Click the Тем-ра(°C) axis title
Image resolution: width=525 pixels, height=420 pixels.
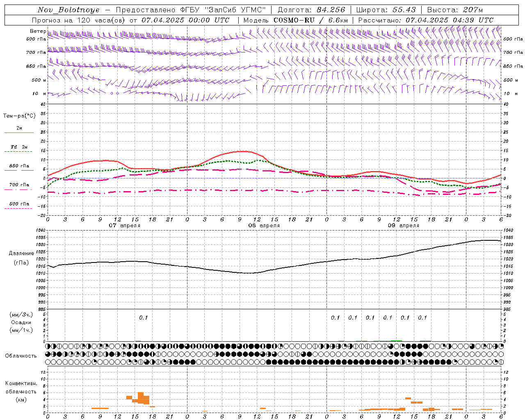pos(19,116)
